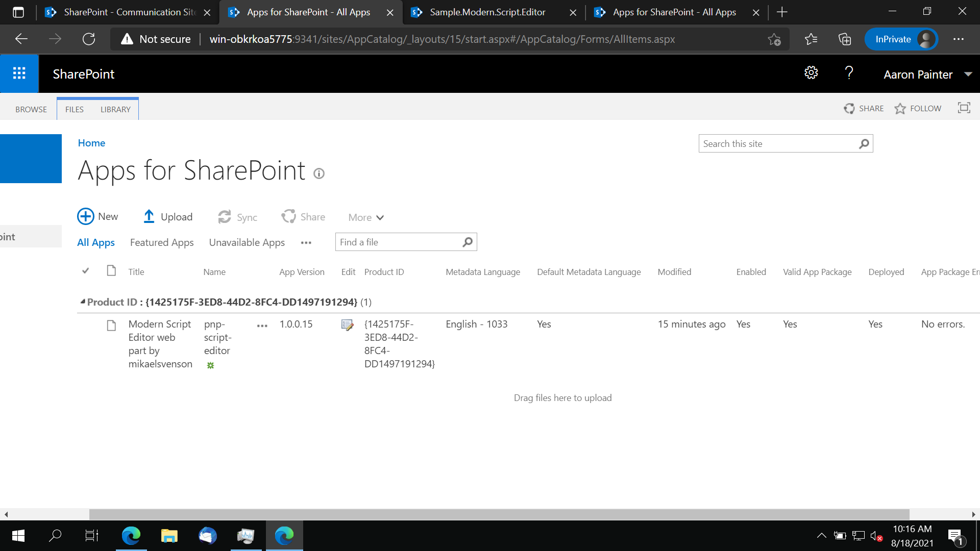Toggle select all items checkmark in header

tap(85, 271)
